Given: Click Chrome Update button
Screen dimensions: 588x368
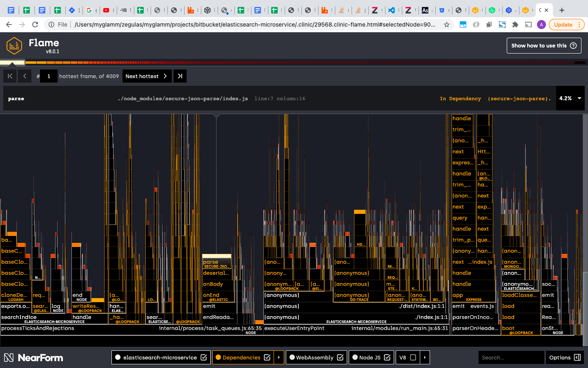Looking at the screenshot, I should pyautogui.click(x=567, y=25).
